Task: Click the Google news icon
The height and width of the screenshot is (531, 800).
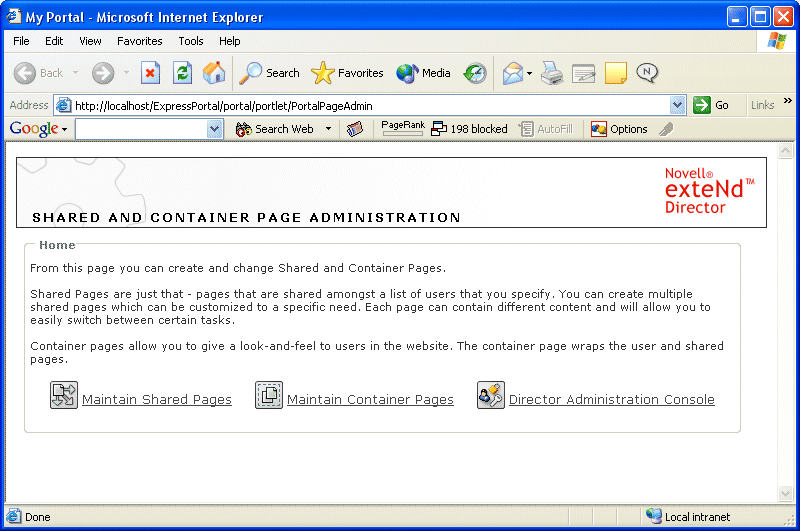Action: tap(355, 129)
